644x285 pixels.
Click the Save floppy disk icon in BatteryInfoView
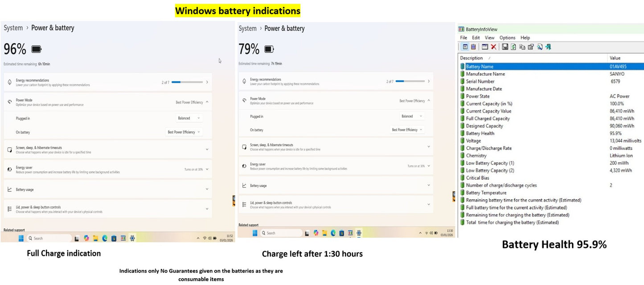point(505,47)
